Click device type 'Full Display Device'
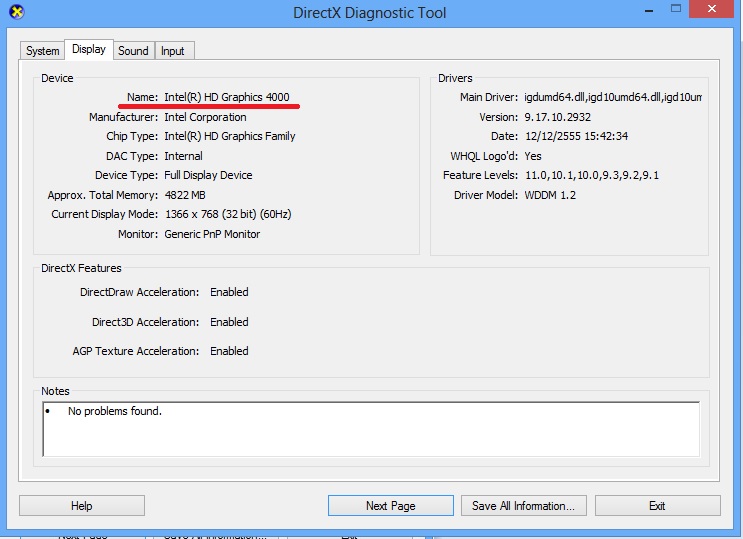Screen dimensions: 743x539 click(x=208, y=175)
